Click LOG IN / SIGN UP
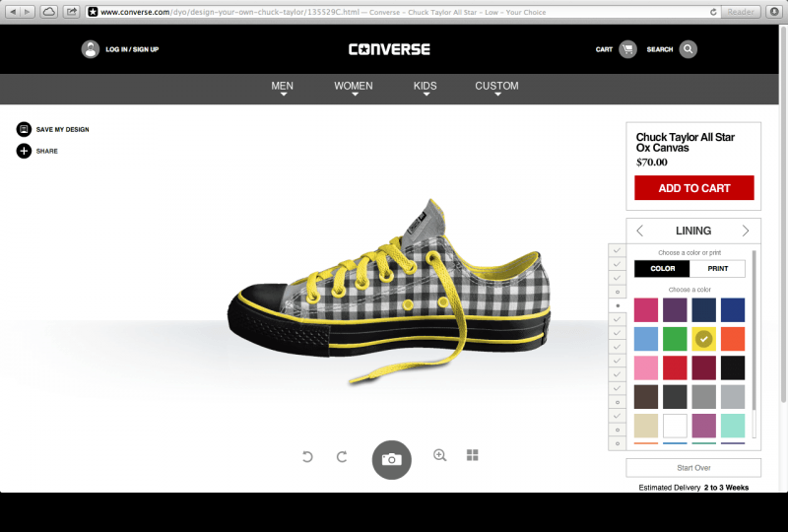Screen dimensions: 788x532 [132, 49]
